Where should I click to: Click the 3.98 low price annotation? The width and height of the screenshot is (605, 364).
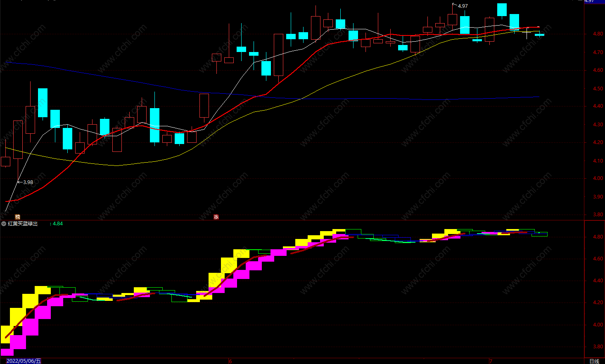(28, 182)
